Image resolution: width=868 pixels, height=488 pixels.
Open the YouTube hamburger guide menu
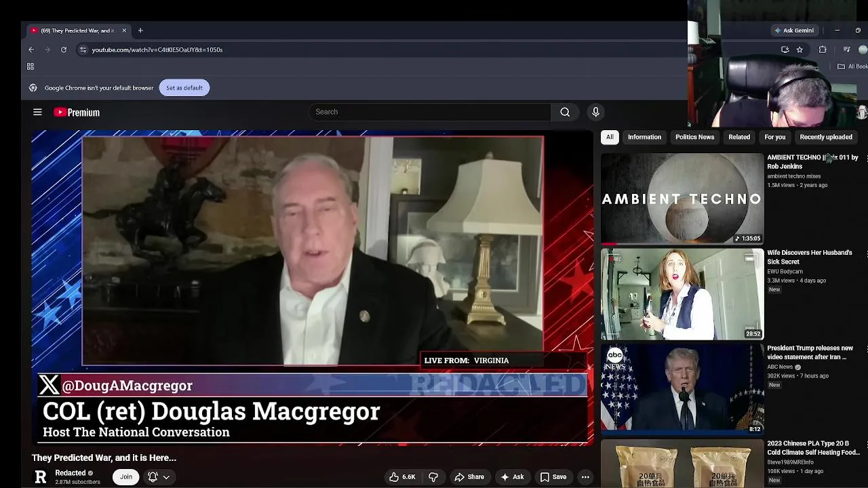pos(38,113)
